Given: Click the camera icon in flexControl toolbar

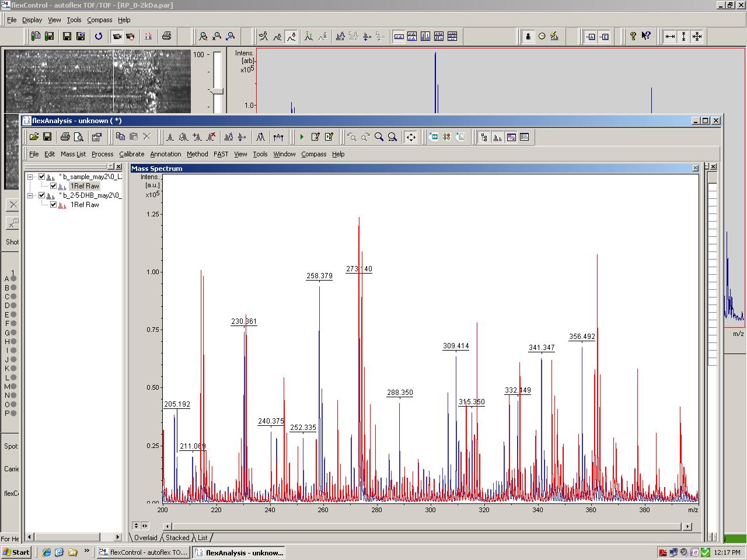Looking at the screenshot, I should [x=117, y=36].
